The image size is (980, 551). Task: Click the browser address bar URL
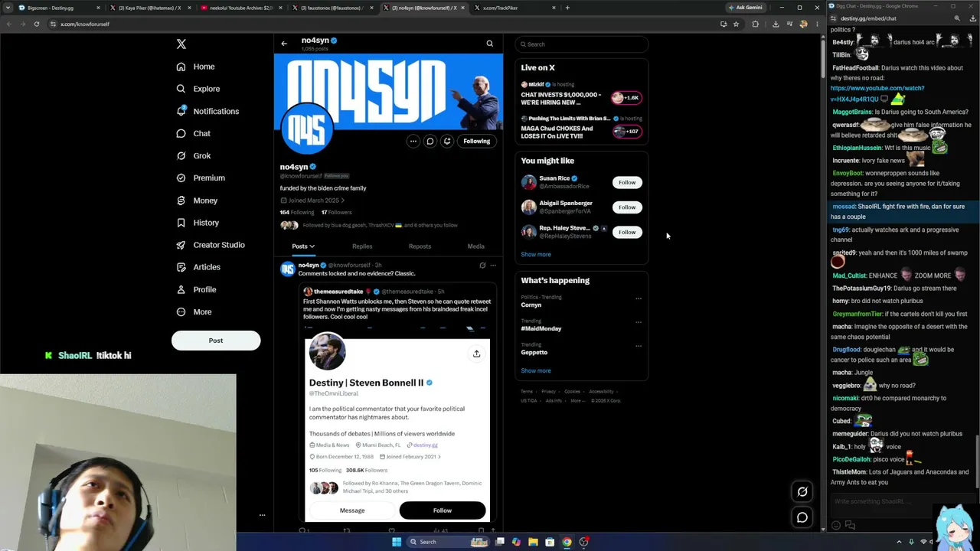click(x=85, y=24)
